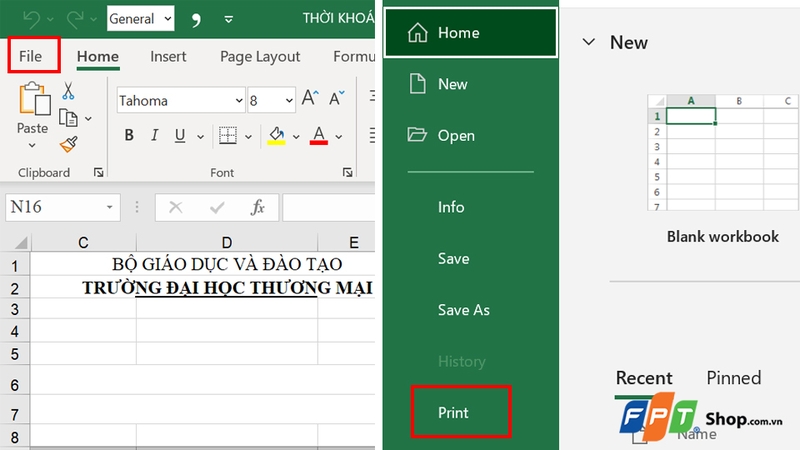
Task: Click Decrease Font Size icon
Action: pyautogui.click(x=336, y=97)
